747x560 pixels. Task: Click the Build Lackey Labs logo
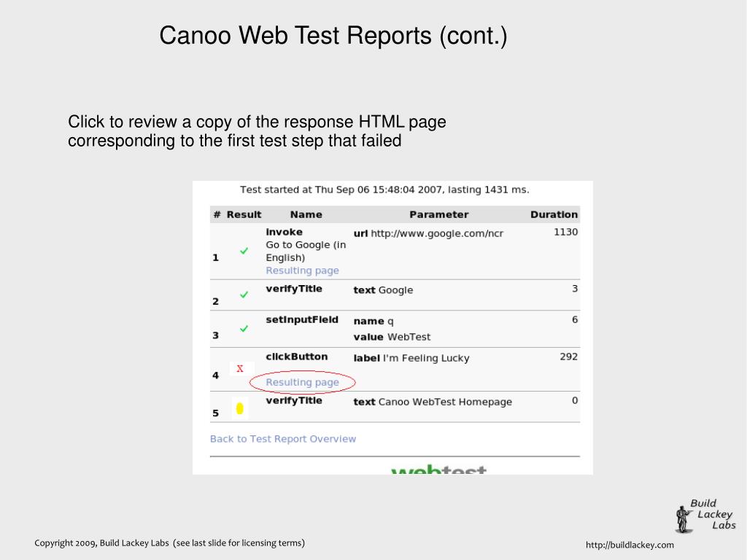click(x=705, y=516)
